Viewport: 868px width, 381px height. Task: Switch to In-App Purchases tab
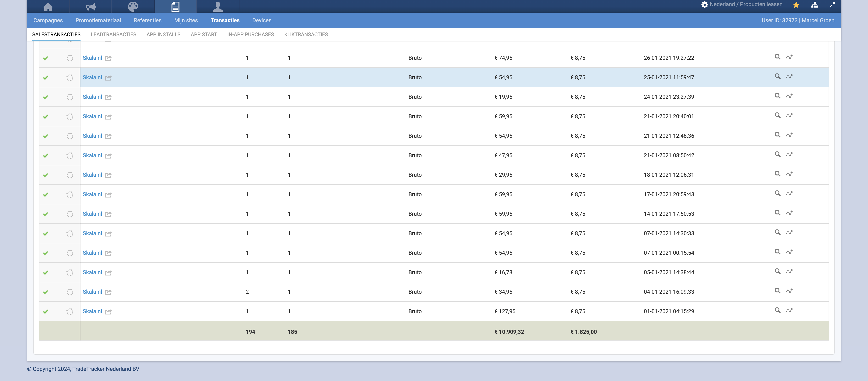coord(250,34)
